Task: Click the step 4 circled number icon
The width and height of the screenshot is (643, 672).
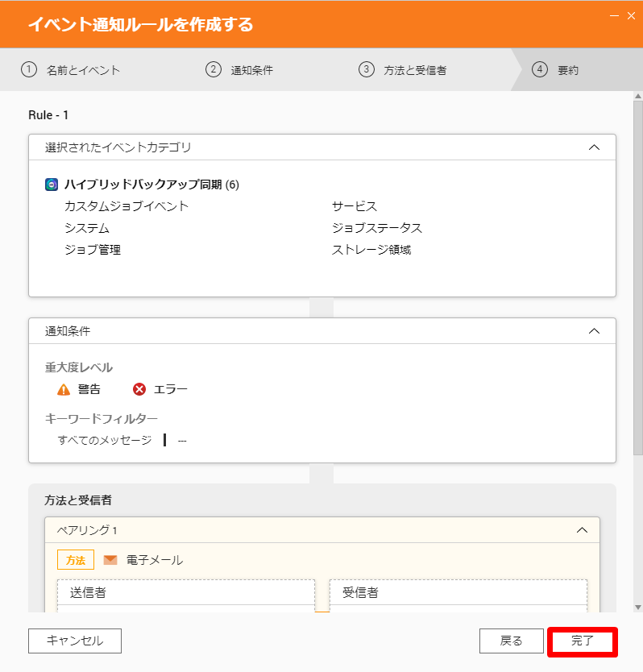Action: [540, 69]
